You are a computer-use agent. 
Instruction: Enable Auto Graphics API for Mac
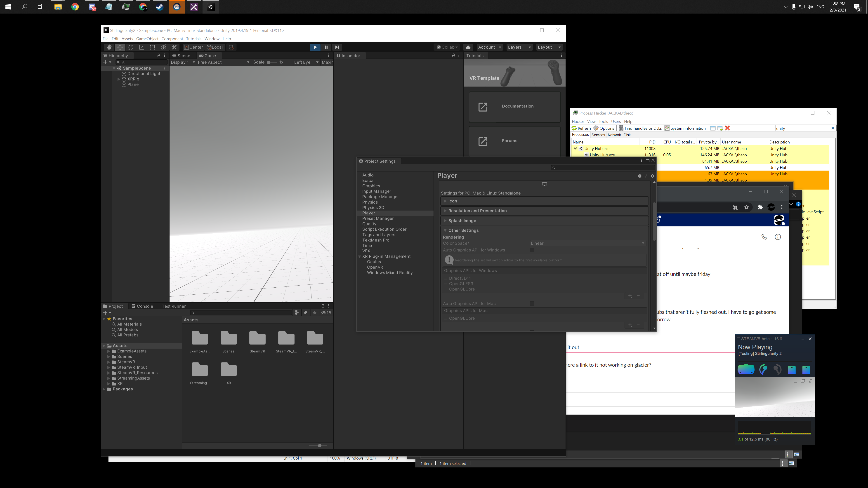point(532,303)
